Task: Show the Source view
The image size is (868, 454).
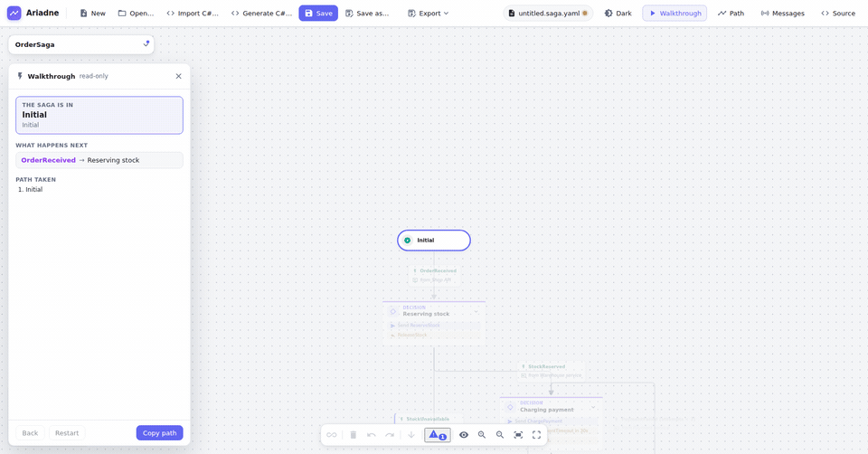Action: click(x=838, y=14)
